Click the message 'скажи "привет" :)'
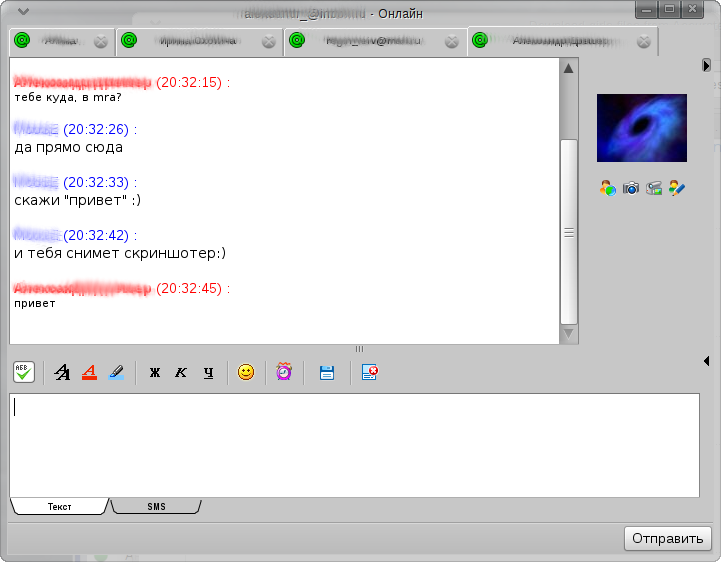 [x=77, y=201]
